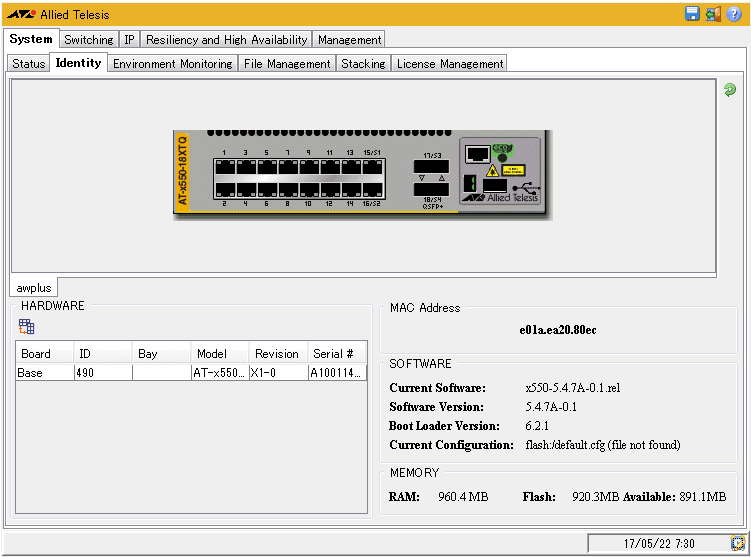The width and height of the screenshot is (751, 557).
Task: Click the hardware table grid icon
Action: pyautogui.click(x=27, y=326)
